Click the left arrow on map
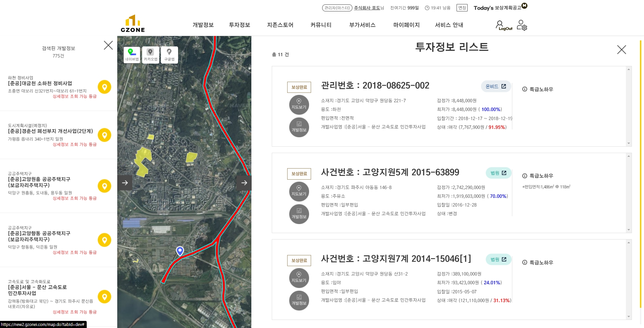The image size is (644, 328). [x=125, y=183]
